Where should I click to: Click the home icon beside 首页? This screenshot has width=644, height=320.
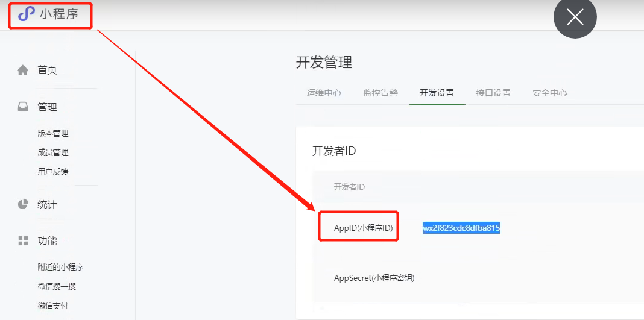coord(23,70)
